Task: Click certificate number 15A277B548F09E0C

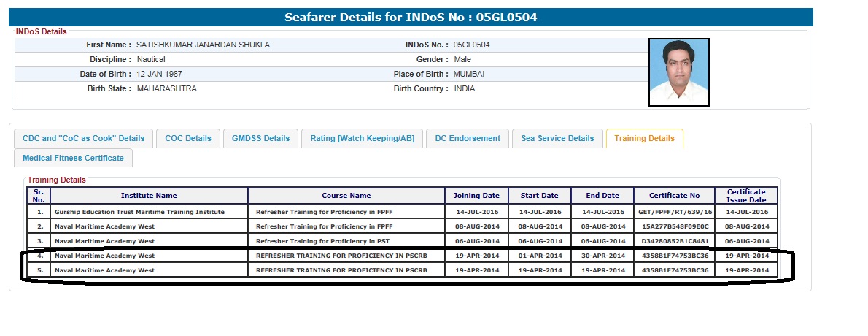Action: pos(674,226)
